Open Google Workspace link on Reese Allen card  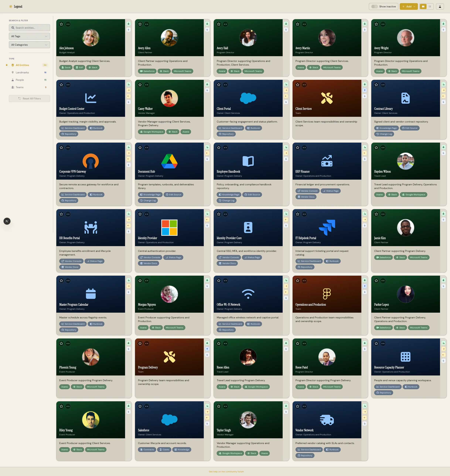coord(256,387)
